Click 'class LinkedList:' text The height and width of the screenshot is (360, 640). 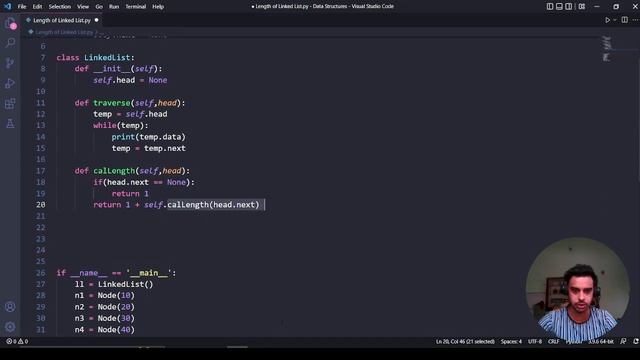click(96, 58)
